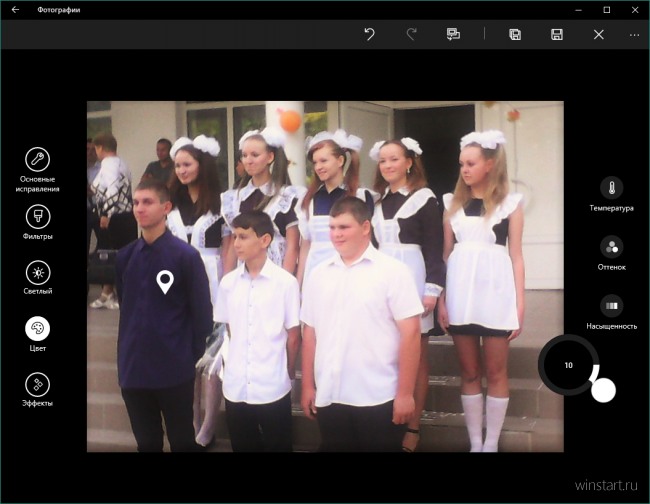Click the Температура label
Screen dimensions: 650x504
click(611, 208)
